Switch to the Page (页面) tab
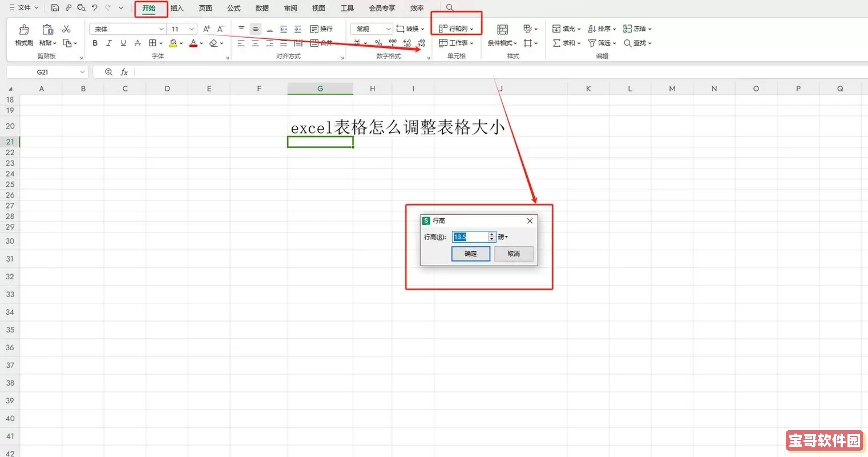The height and width of the screenshot is (457, 868). click(205, 8)
